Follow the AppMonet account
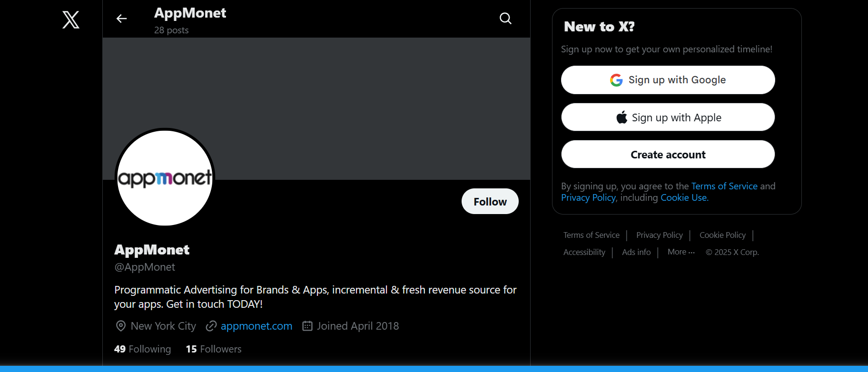The image size is (868, 372). pos(490,201)
